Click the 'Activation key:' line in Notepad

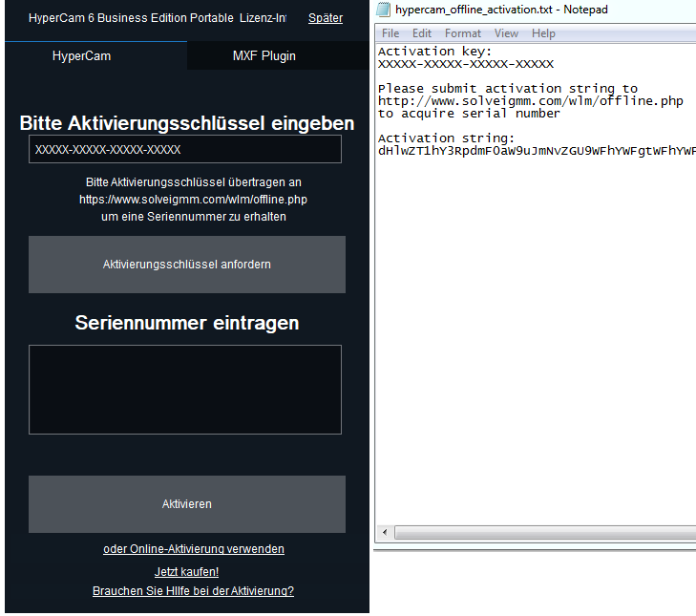point(434,52)
